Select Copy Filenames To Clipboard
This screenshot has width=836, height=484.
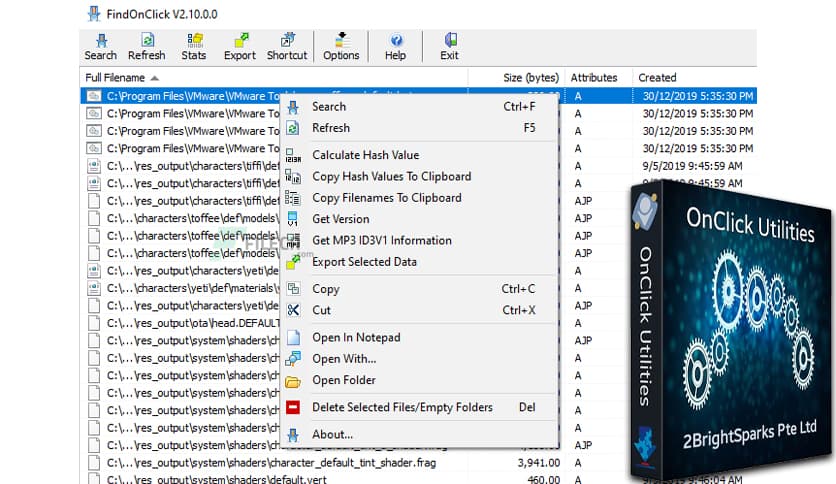point(419,198)
